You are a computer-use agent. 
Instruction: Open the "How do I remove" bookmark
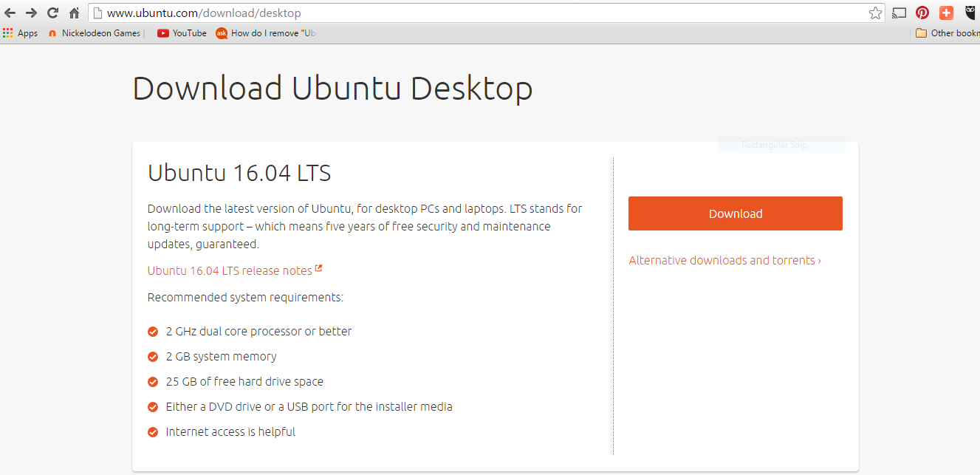(x=266, y=33)
